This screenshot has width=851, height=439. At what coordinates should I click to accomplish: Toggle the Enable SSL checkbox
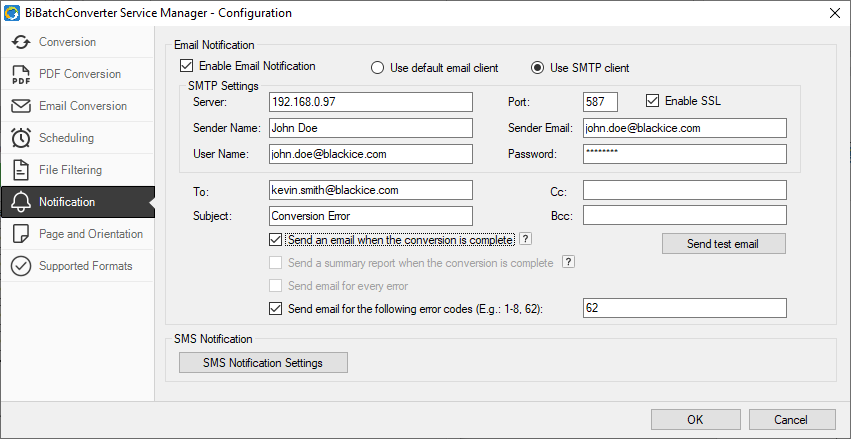click(x=652, y=101)
